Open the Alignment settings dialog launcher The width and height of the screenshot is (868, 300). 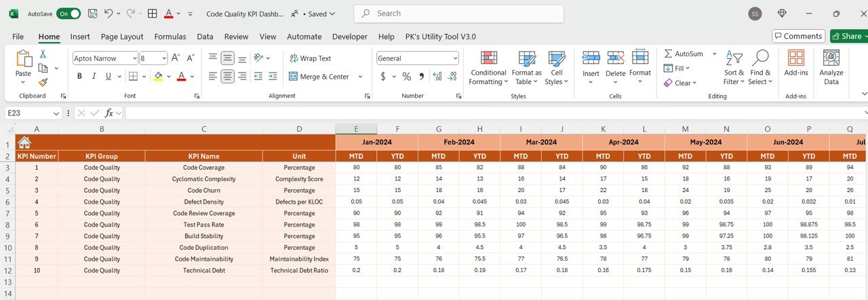tap(368, 96)
